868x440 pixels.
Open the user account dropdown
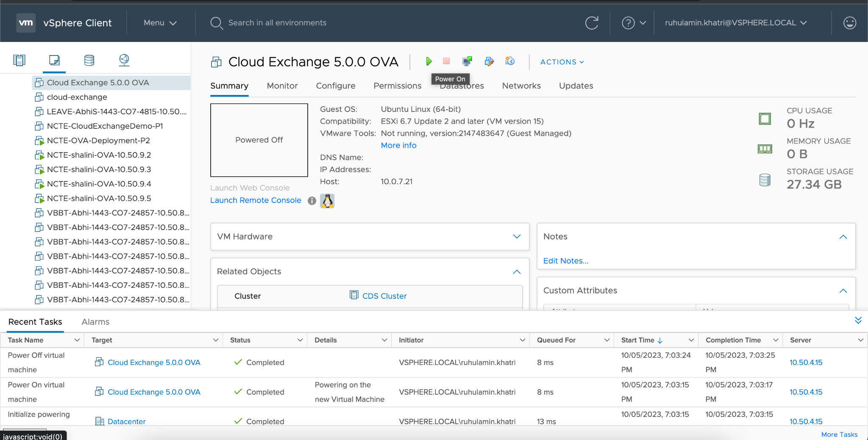point(736,23)
